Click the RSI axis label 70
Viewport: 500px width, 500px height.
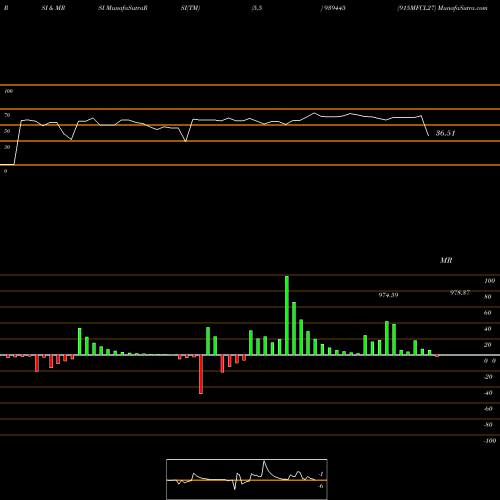pos(7,115)
